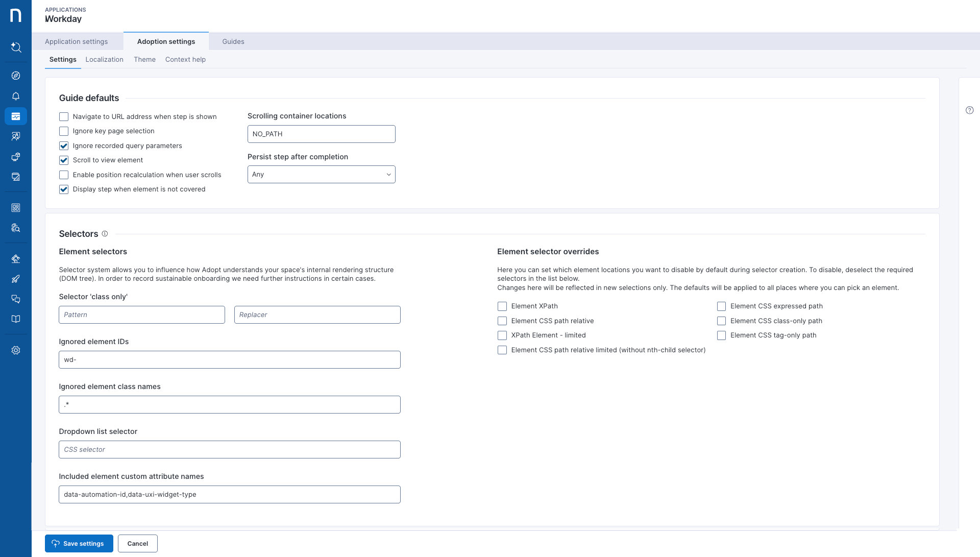Open the monitor with cube icon
Screen dimensions: 980x557
point(16,157)
